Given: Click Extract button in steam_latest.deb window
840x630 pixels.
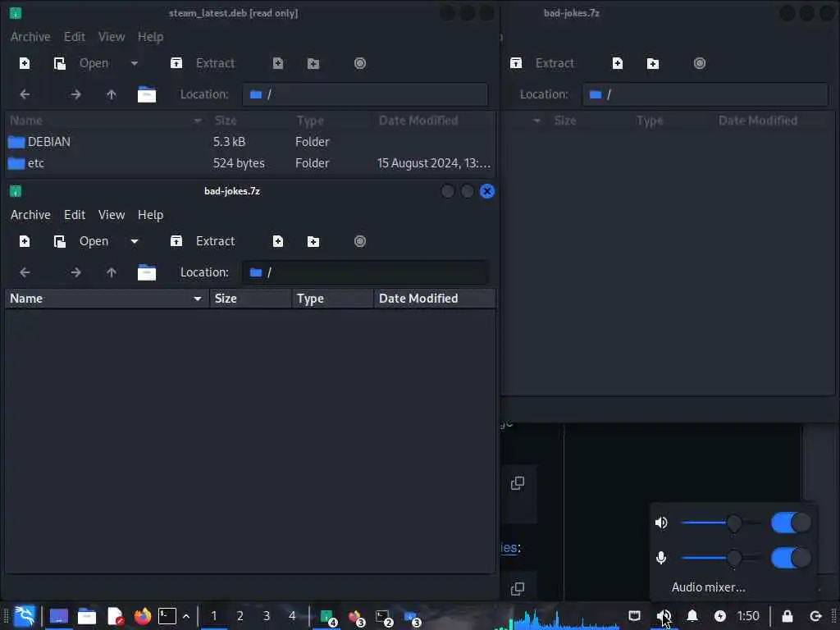Looking at the screenshot, I should click(x=203, y=63).
